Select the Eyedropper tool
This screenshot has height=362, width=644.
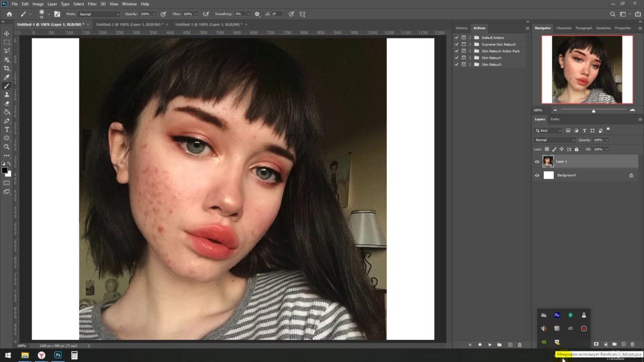point(7,77)
